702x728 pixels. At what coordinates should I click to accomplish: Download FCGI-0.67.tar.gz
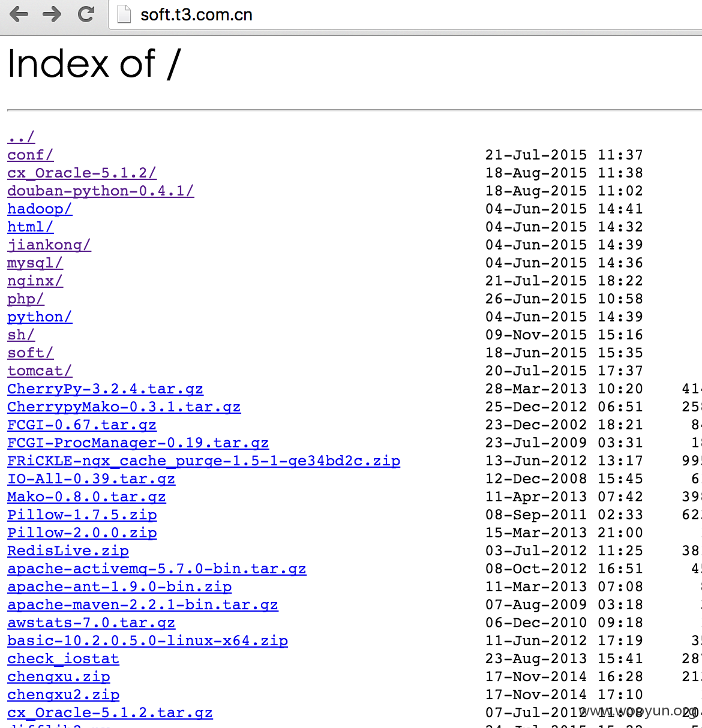pyautogui.click(x=82, y=425)
